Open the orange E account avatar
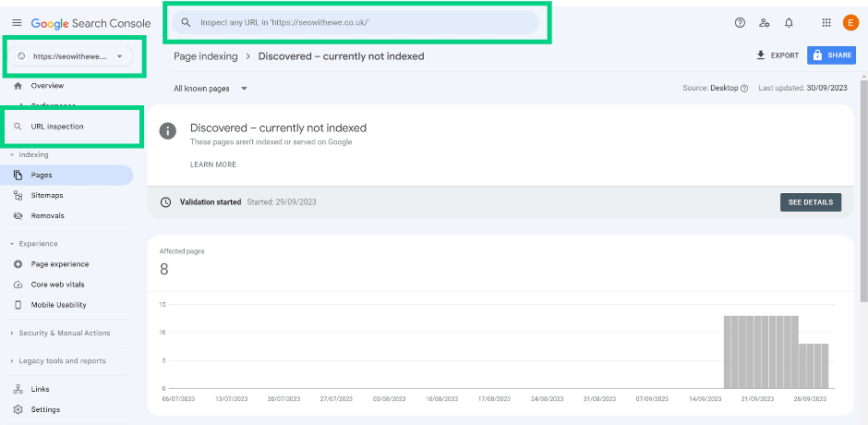 [x=850, y=23]
